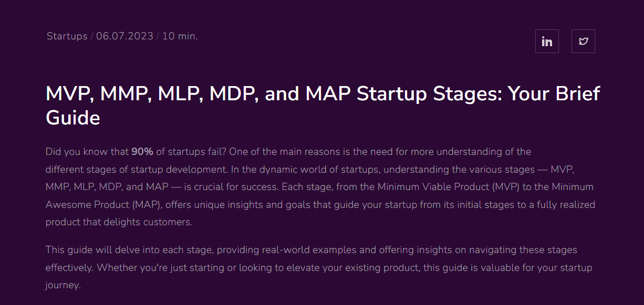Click the phrase 'Minimum Viable Product (MVP)'
Viewport: 644px width, 305px height.
(447, 186)
